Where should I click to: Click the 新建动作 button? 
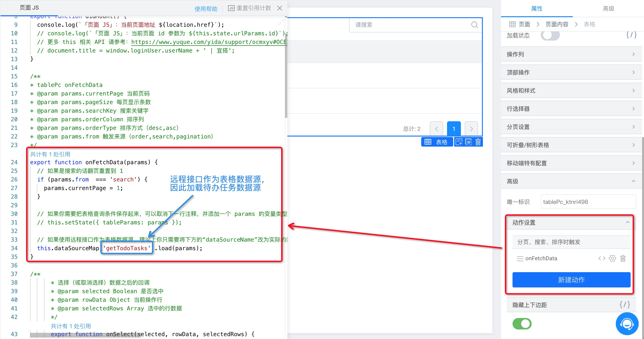571,280
